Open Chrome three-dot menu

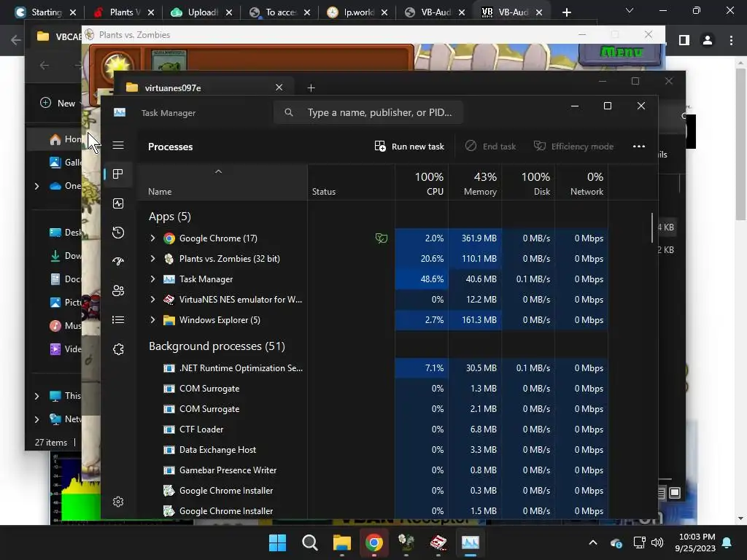point(731,41)
